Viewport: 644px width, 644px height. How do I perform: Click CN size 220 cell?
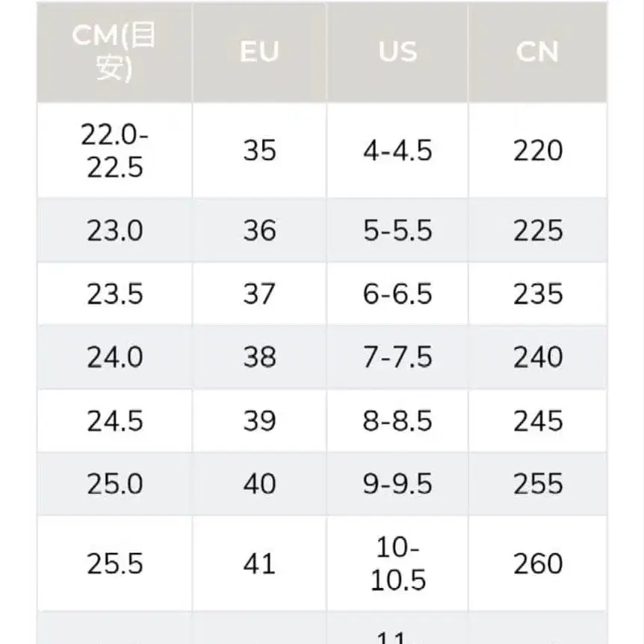tap(538, 150)
